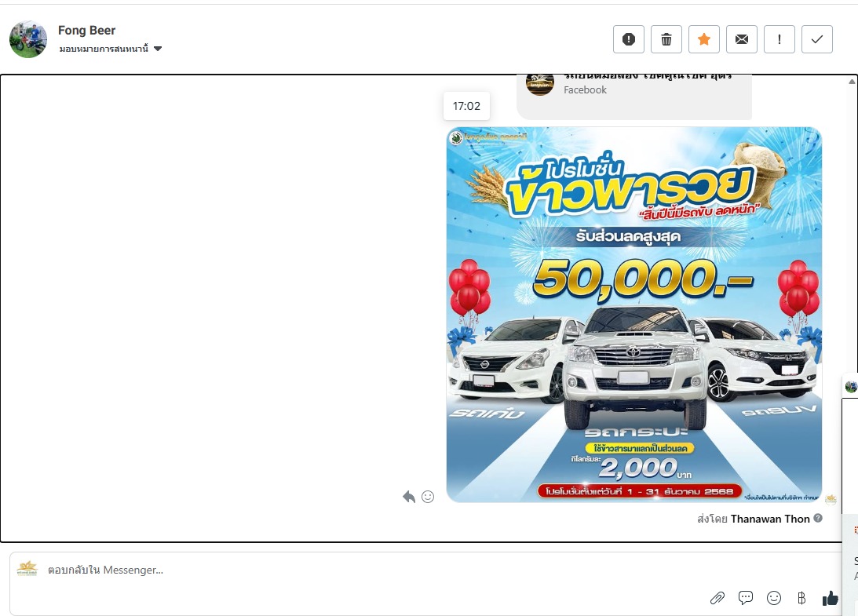Attach a file with paperclip icon
Image resolution: width=858 pixels, height=616 pixels.
(x=717, y=598)
